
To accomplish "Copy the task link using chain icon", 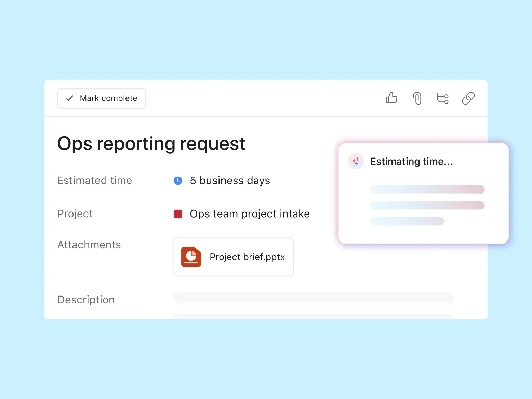I will 468,98.
